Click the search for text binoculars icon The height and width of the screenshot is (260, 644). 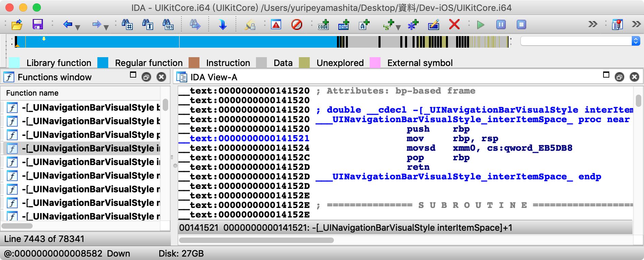(148, 25)
